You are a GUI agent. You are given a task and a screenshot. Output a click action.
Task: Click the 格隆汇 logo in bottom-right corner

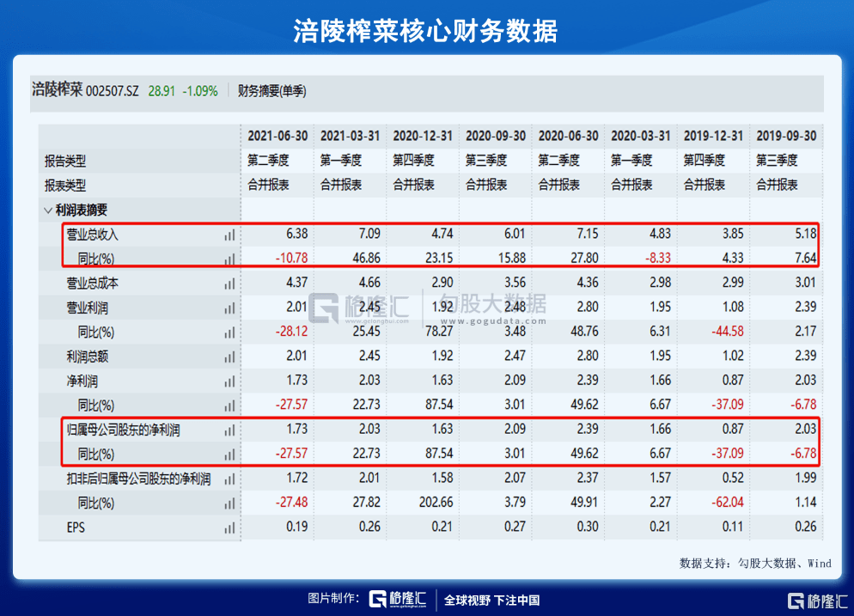[818, 601]
